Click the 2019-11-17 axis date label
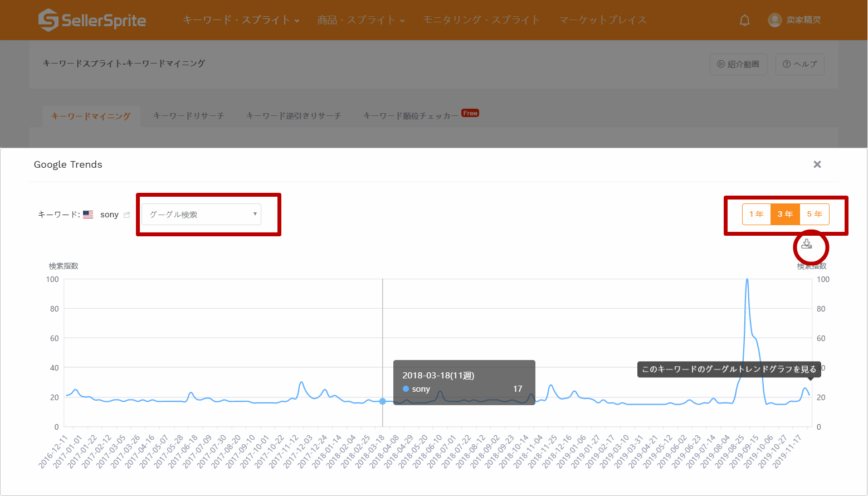 pyautogui.click(x=787, y=451)
